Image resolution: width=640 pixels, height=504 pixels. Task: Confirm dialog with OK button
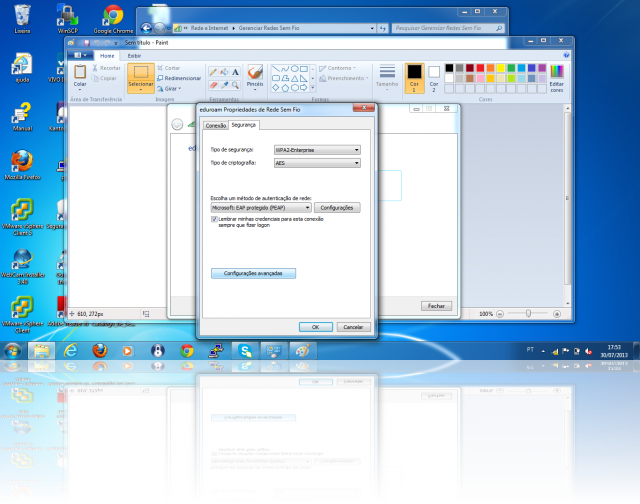click(x=316, y=327)
